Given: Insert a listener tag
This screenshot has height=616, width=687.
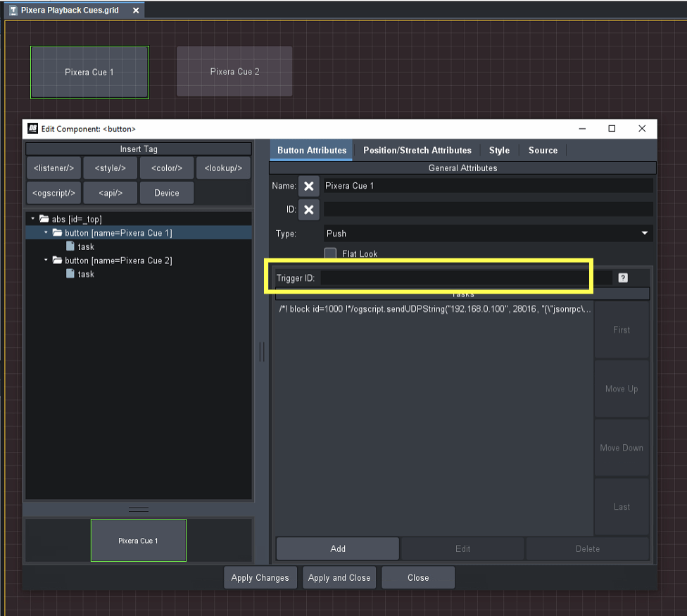Looking at the screenshot, I should (x=54, y=168).
